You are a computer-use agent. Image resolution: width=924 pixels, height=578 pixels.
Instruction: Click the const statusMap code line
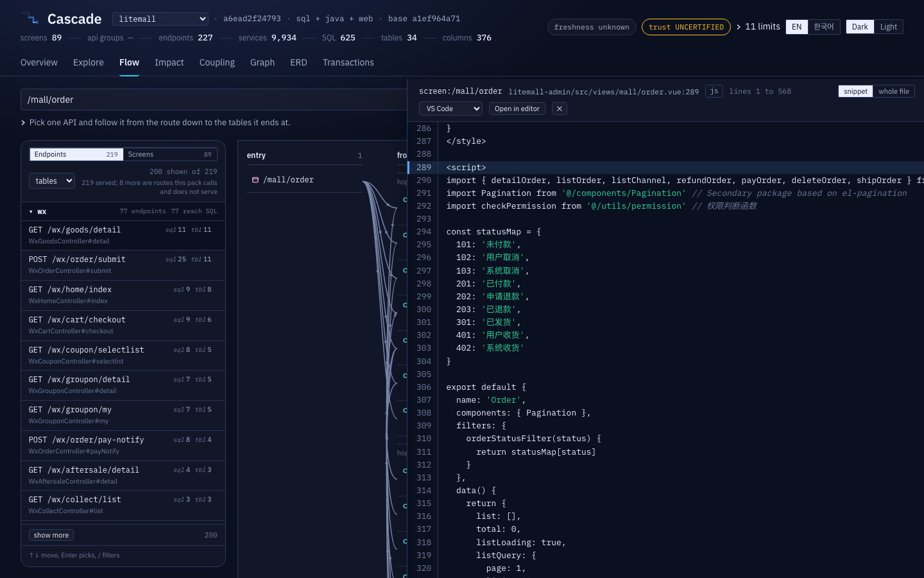493,232
